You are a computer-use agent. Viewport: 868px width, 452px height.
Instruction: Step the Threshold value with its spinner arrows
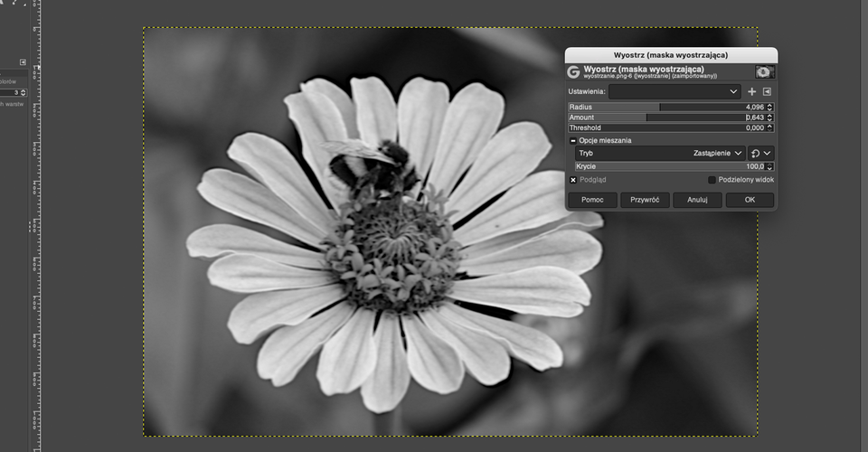769,127
